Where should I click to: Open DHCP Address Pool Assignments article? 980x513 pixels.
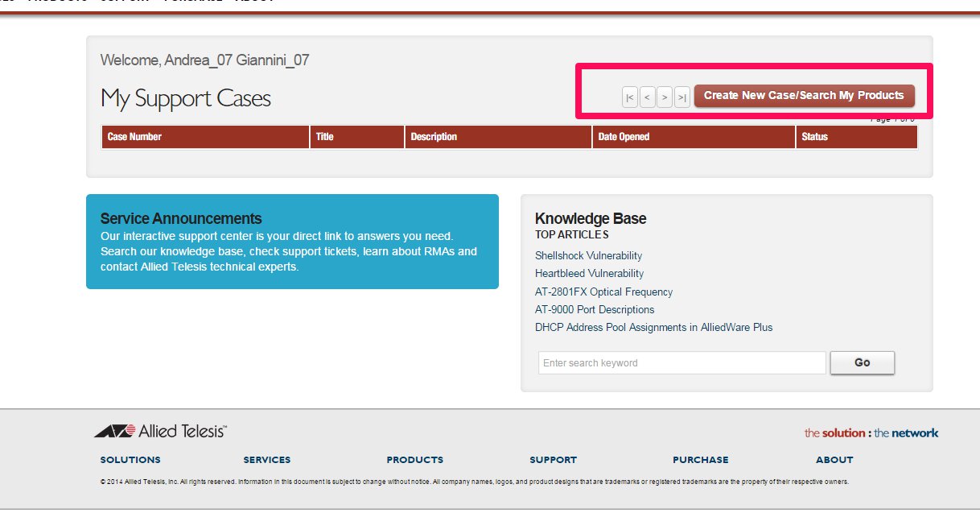click(653, 328)
